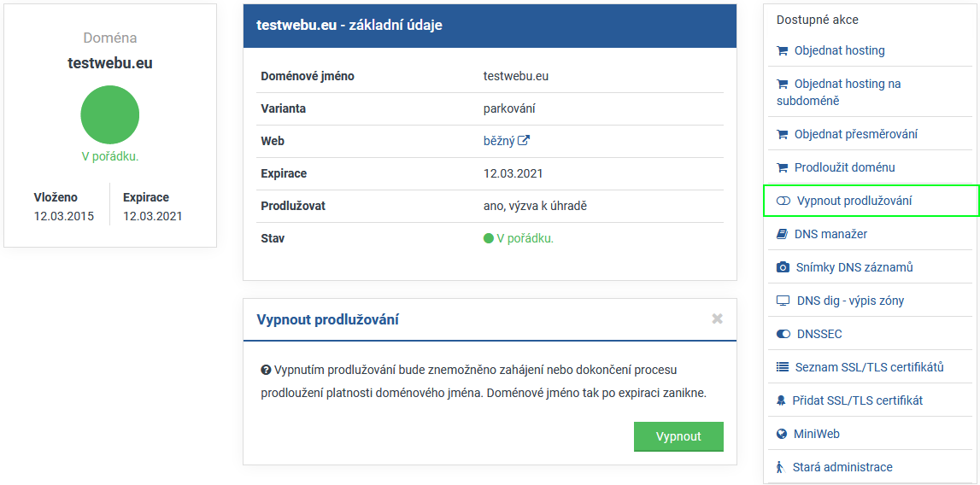The width and height of the screenshot is (980, 485).
Task: Open the běžný web link
Action: tap(499, 141)
